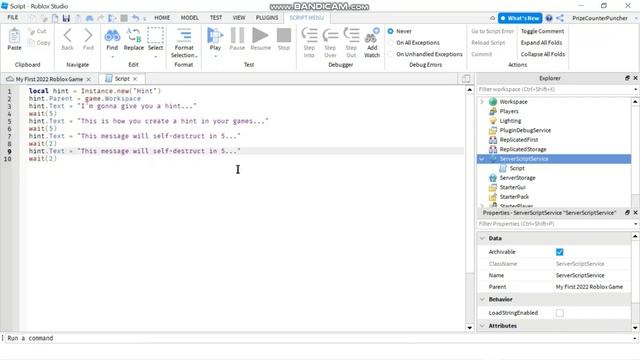
Task: Undock the Properties panel
Action: pyautogui.click(x=627, y=213)
